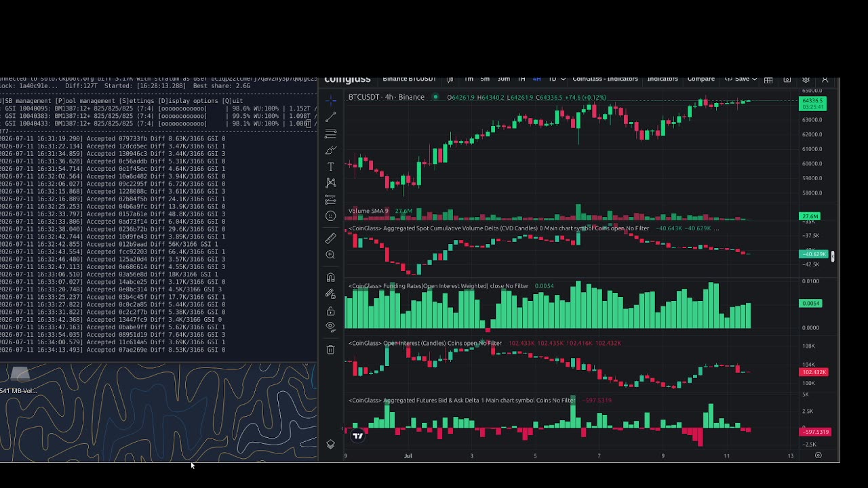Click the Volume SMA 9 indicator label
This screenshot has width=868, height=488.
click(x=368, y=211)
